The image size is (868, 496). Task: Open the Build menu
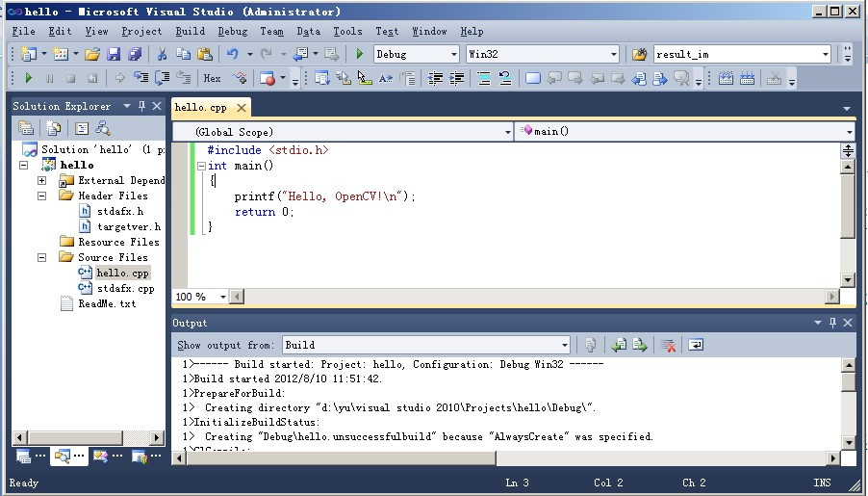pos(190,31)
